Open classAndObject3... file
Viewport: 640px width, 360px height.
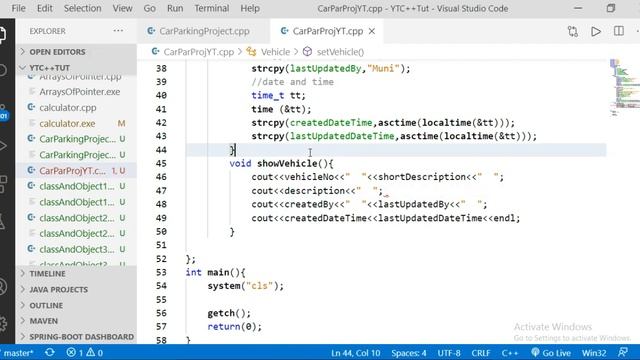coord(77,249)
